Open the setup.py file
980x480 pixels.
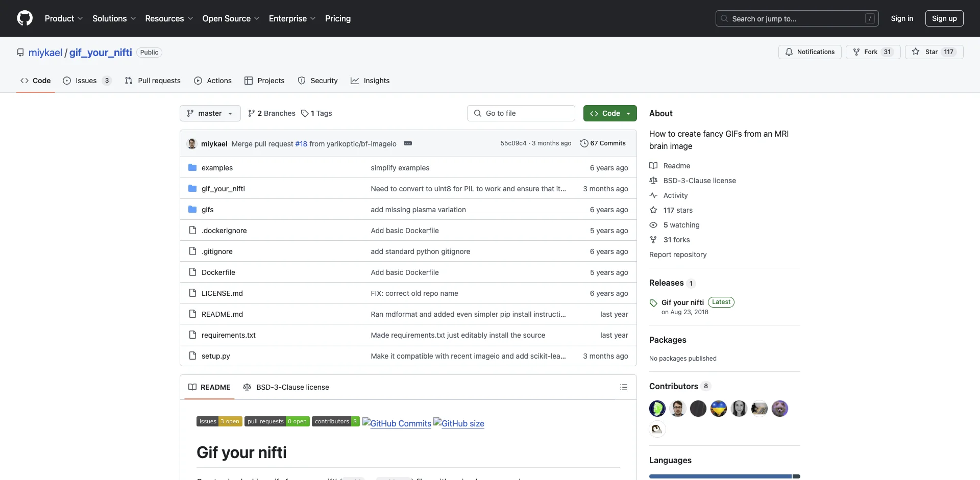tap(216, 356)
